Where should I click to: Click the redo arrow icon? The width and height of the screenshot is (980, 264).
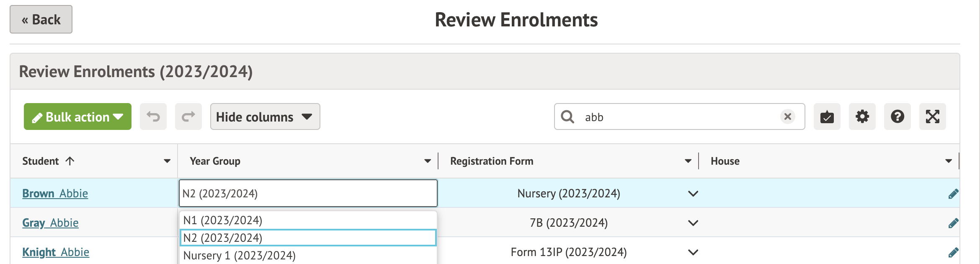pyautogui.click(x=188, y=116)
